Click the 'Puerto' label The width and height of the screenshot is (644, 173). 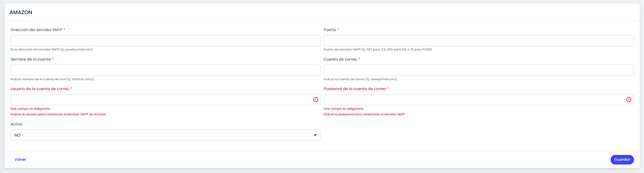pos(330,30)
